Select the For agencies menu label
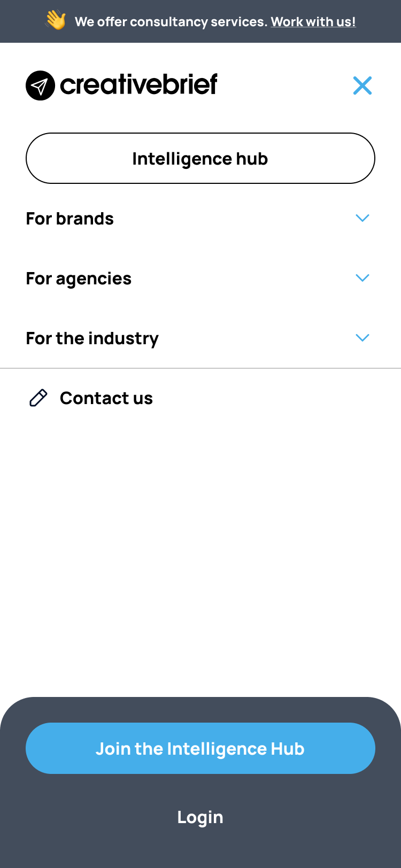This screenshot has height=868, width=401. pos(79,279)
